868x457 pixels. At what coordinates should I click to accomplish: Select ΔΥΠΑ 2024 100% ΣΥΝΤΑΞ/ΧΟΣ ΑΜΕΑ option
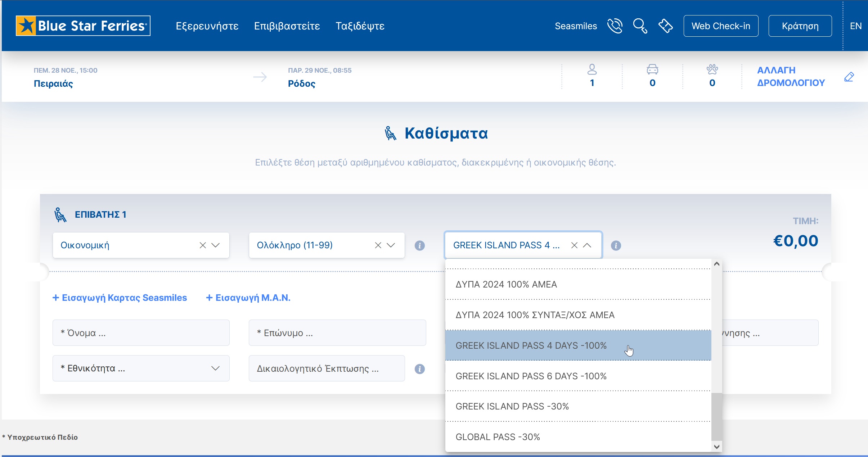click(578, 315)
